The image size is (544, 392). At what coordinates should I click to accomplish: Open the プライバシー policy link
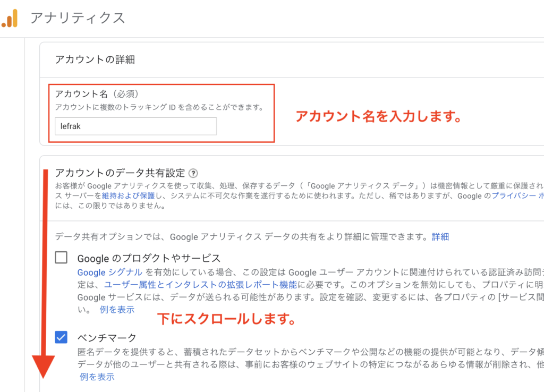coord(517,195)
